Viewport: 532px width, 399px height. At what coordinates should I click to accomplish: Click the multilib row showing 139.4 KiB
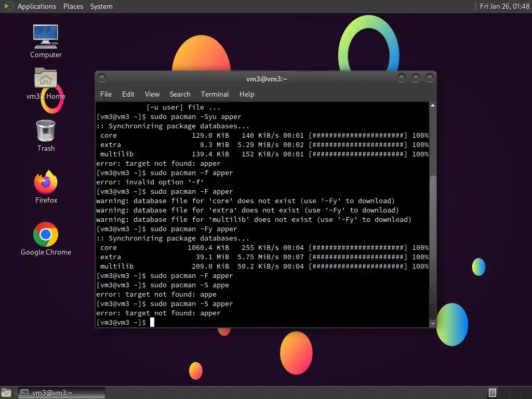[262, 154]
